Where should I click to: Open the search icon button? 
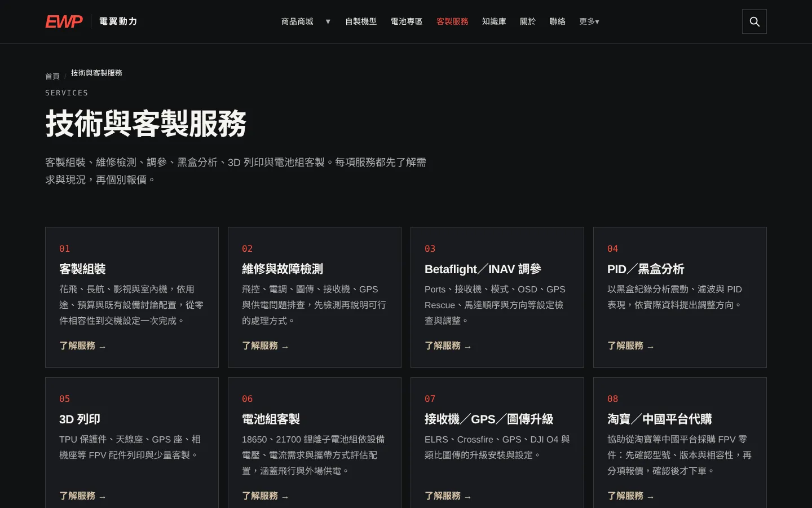point(754,21)
